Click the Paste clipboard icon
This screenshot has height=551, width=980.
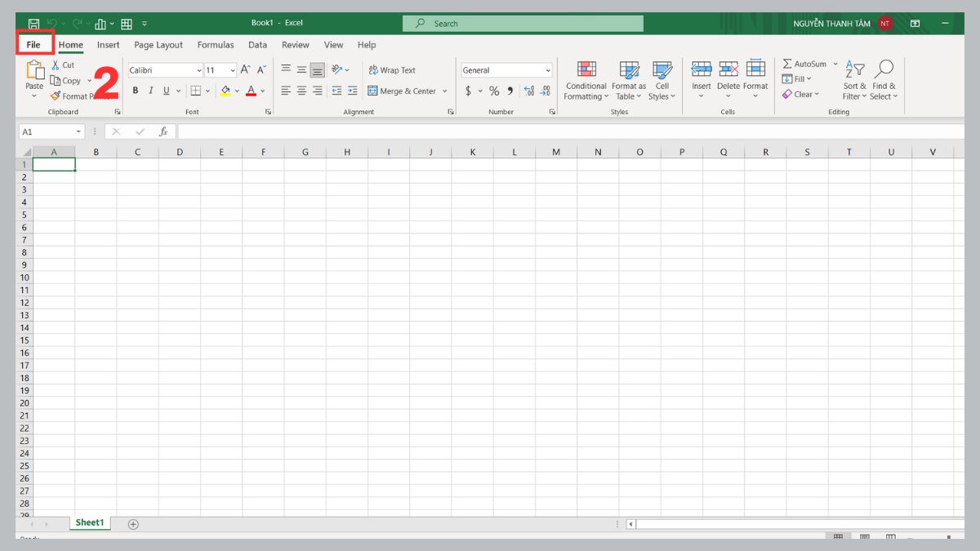click(34, 71)
